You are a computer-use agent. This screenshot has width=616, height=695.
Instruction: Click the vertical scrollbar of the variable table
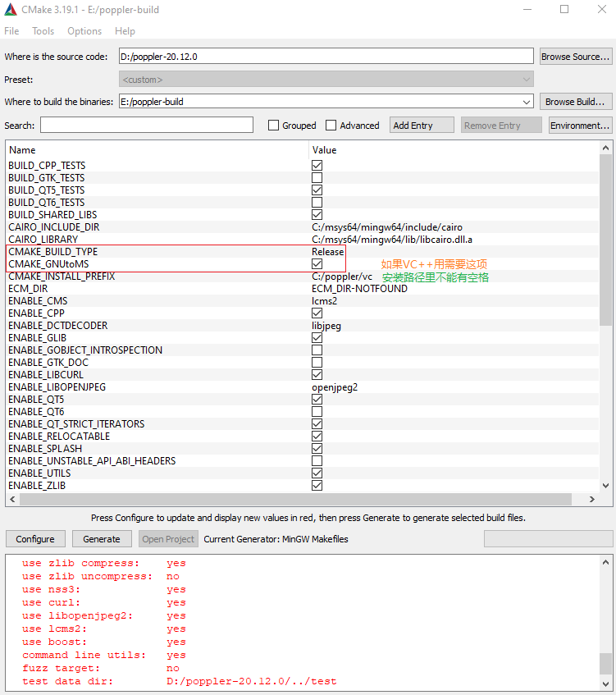[x=606, y=238]
